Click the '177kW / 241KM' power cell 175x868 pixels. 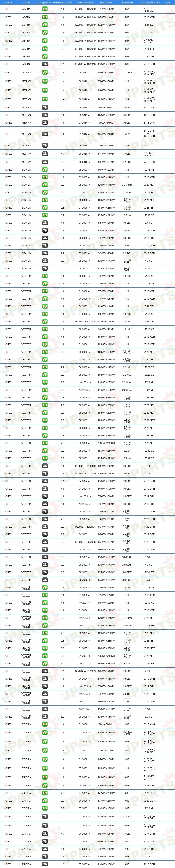pyautogui.click(x=106, y=801)
